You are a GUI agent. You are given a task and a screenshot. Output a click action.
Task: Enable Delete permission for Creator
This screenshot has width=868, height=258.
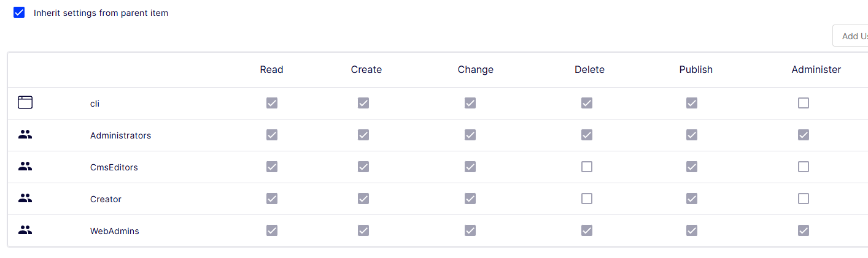(587, 199)
